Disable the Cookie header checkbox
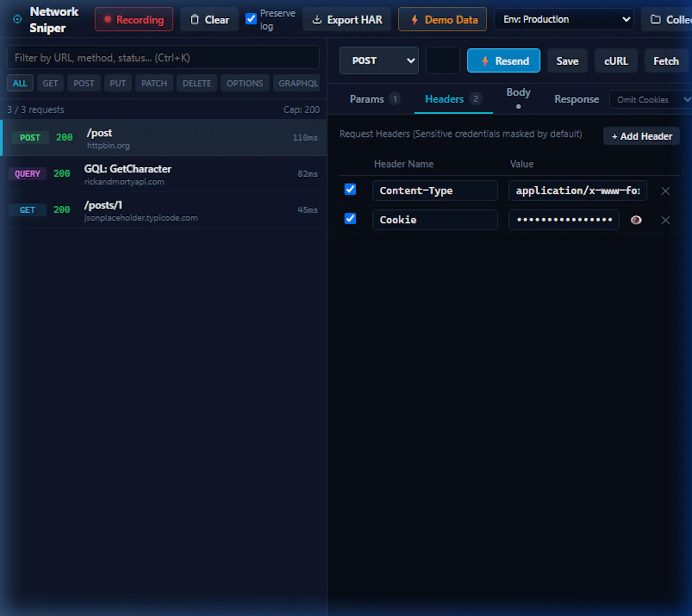 pyautogui.click(x=350, y=219)
